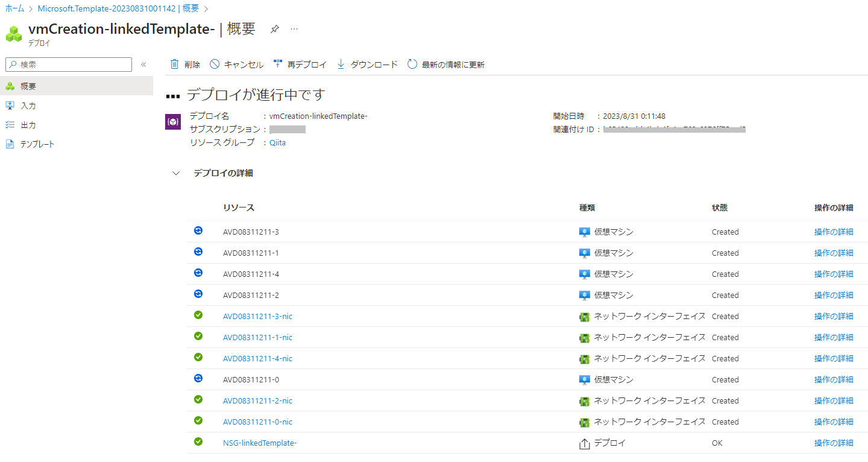Click the 種類 column header
Screen dimensions: 868x462
pos(587,207)
